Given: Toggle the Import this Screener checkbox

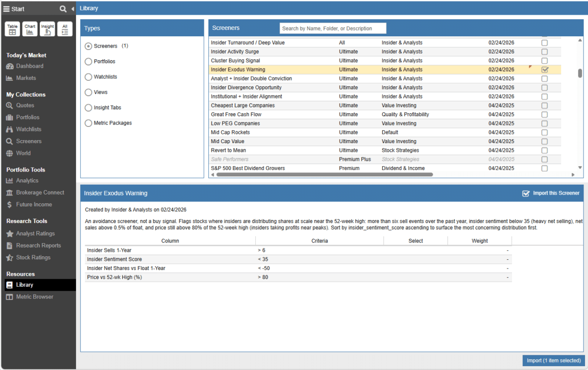Looking at the screenshot, I should (x=526, y=193).
